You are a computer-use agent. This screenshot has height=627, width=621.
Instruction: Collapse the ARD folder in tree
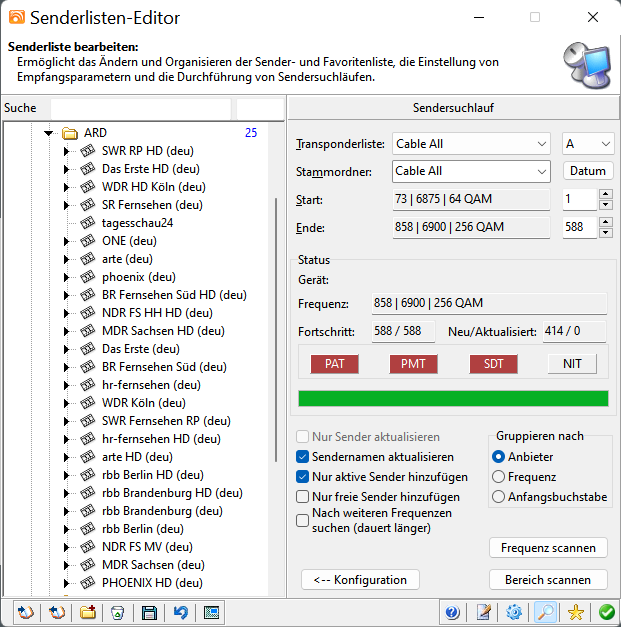click(x=48, y=133)
